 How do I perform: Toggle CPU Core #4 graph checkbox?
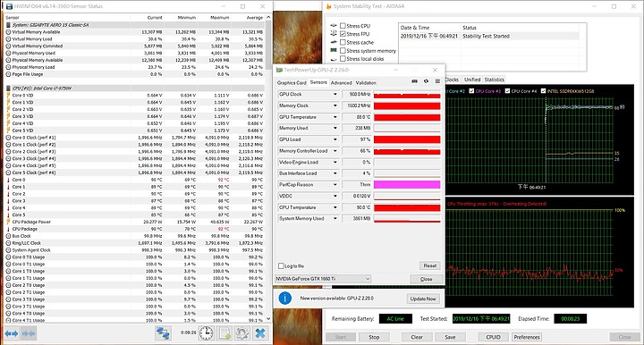click(x=507, y=91)
